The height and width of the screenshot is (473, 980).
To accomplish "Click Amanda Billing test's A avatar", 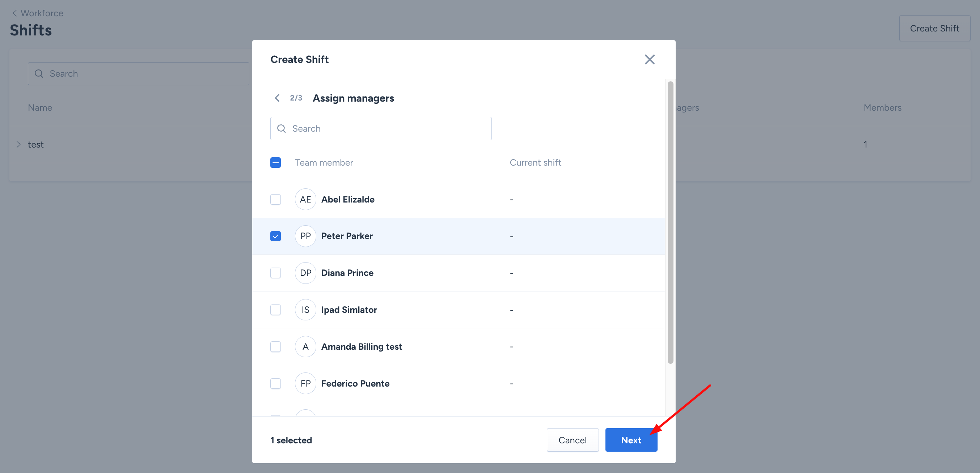I will pos(305,347).
